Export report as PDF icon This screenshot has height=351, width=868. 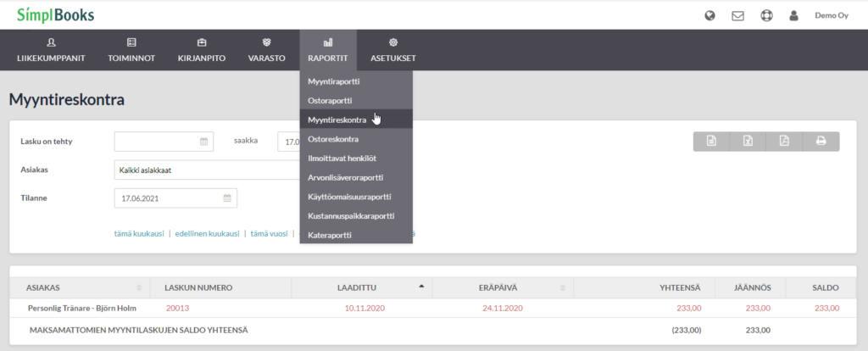tap(784, 142)
